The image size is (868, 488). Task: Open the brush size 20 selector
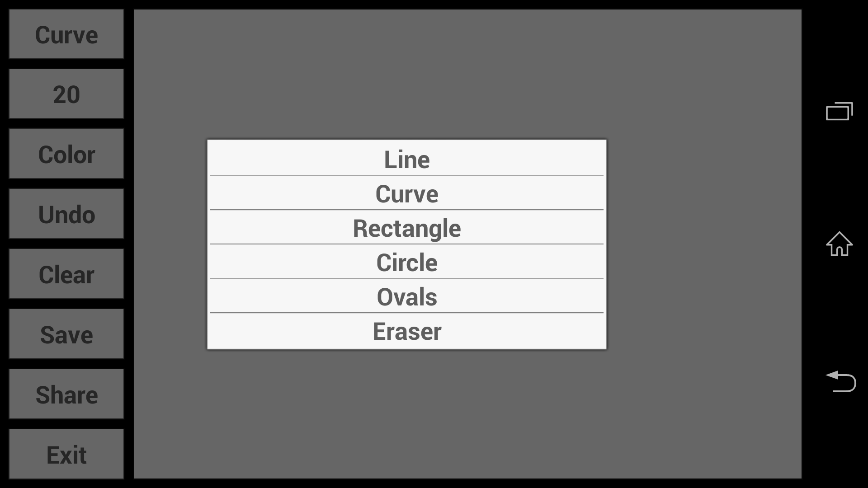coord(66,94)
